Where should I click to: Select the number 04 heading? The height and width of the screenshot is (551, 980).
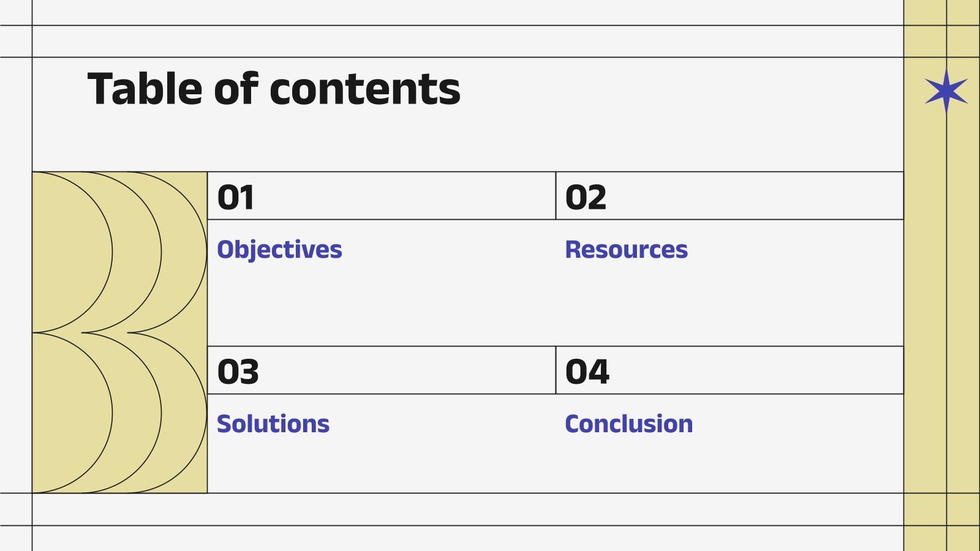(587, 372)
